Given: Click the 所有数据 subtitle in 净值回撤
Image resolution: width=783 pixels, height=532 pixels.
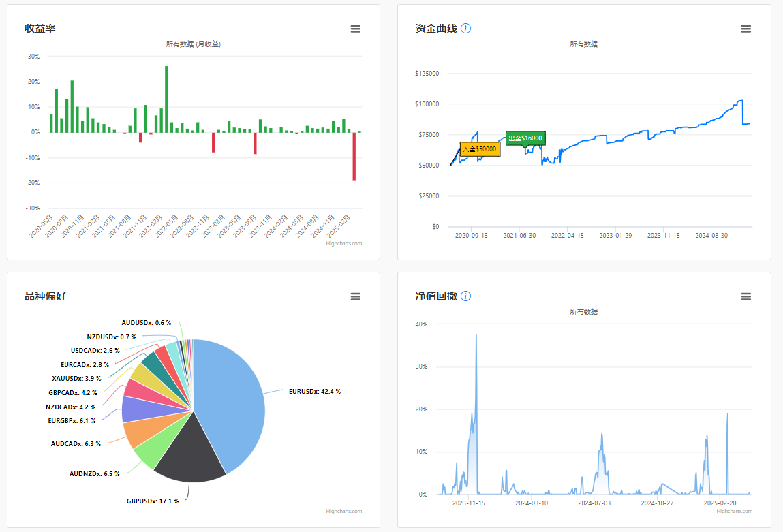Looking at the screenshot, I should click(x=584, y=311).
